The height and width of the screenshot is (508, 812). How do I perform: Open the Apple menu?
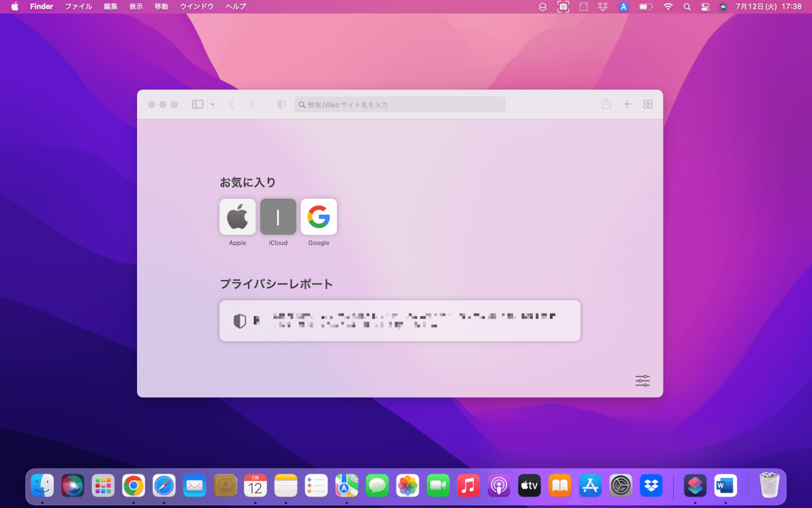point(15,6)
